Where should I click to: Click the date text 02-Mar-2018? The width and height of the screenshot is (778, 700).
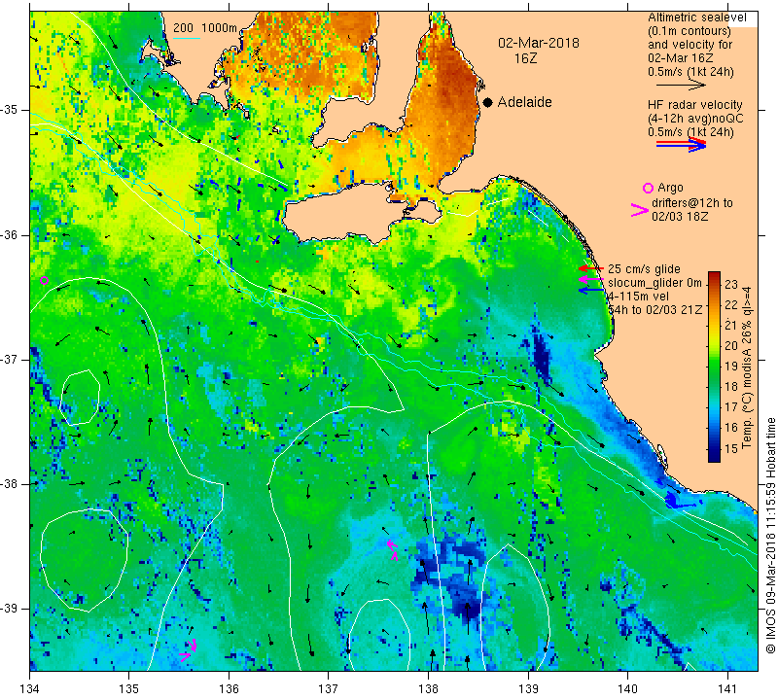pyautogui.click(x=539, y=43)
